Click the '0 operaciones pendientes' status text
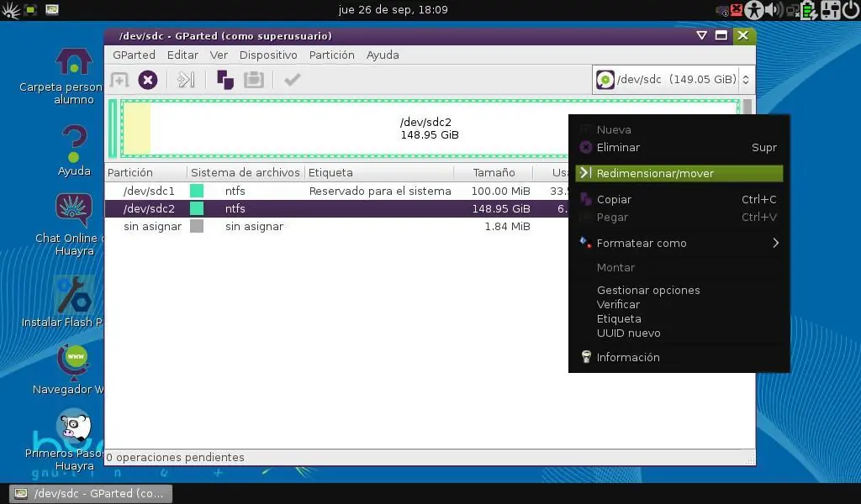This screenshot has width=861, height=504. click(x=175, y=458)
